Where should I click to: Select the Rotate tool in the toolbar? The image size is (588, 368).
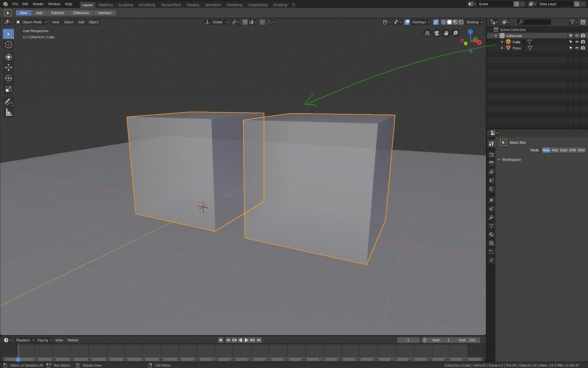(x=8, y=79)
